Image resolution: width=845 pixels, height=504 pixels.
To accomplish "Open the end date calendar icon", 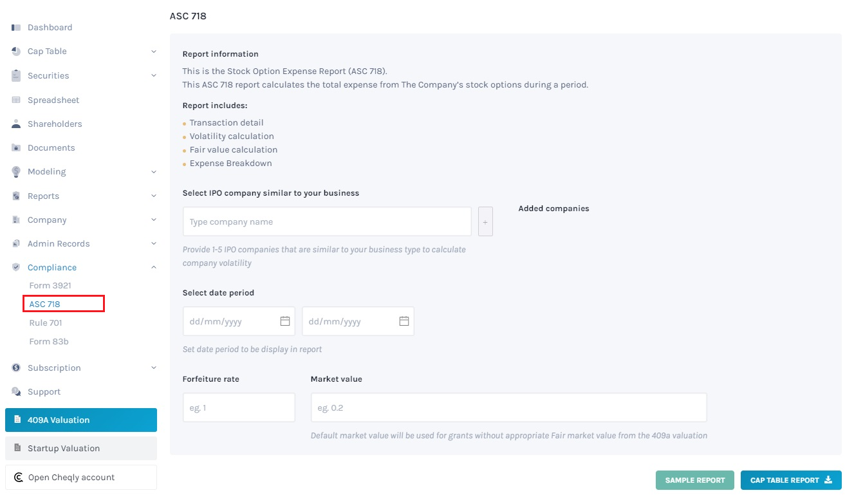I will click(404, 321).
